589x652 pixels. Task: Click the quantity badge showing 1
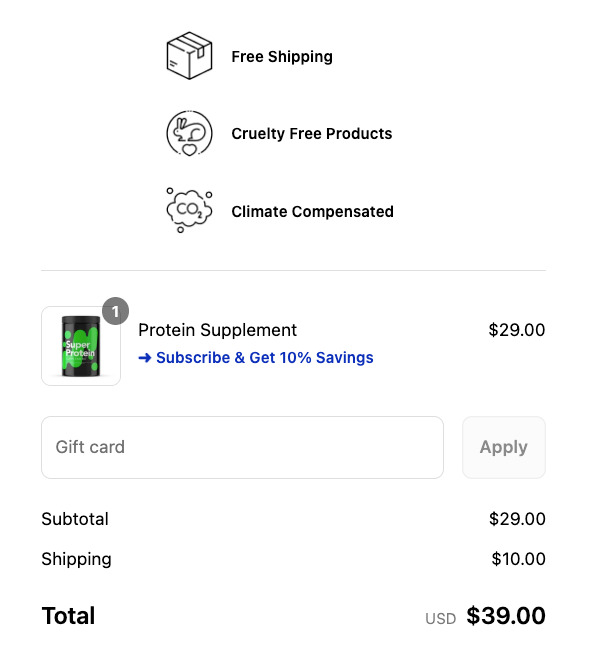point(115,311)
